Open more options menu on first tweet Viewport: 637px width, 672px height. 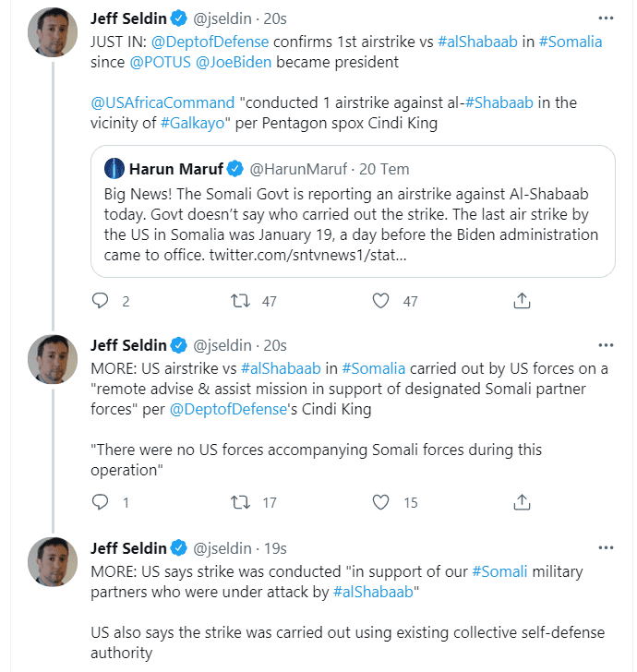click(605, 18)
